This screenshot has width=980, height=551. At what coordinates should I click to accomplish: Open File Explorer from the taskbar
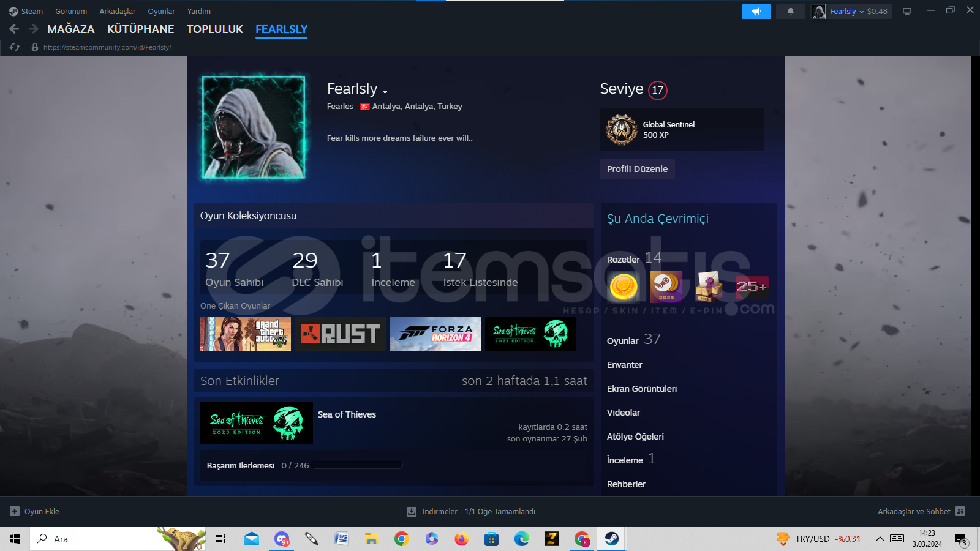pyautogui.click(x=371, y=539)
